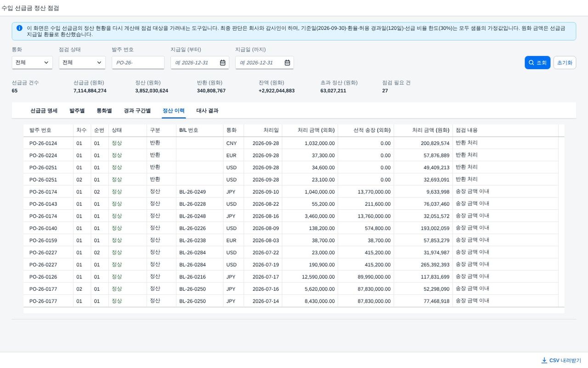
Task: Expand the 통화 dropdown
Action: (x=32, y=63)
